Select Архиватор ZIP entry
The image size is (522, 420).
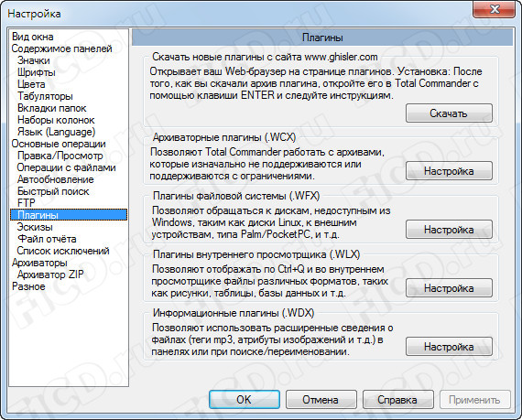[x=50, y=275]
